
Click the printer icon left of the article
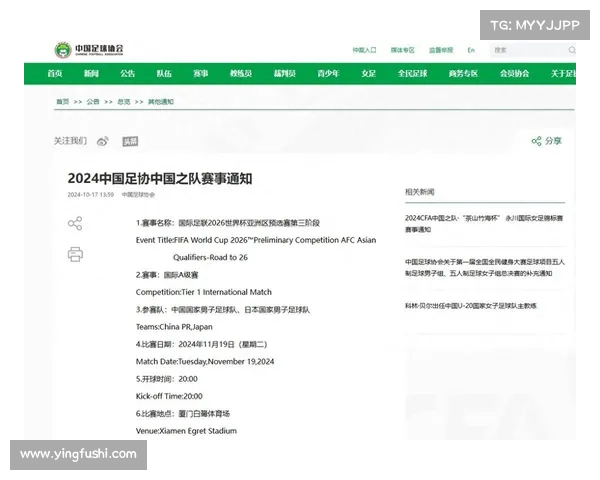coord(75,254)
